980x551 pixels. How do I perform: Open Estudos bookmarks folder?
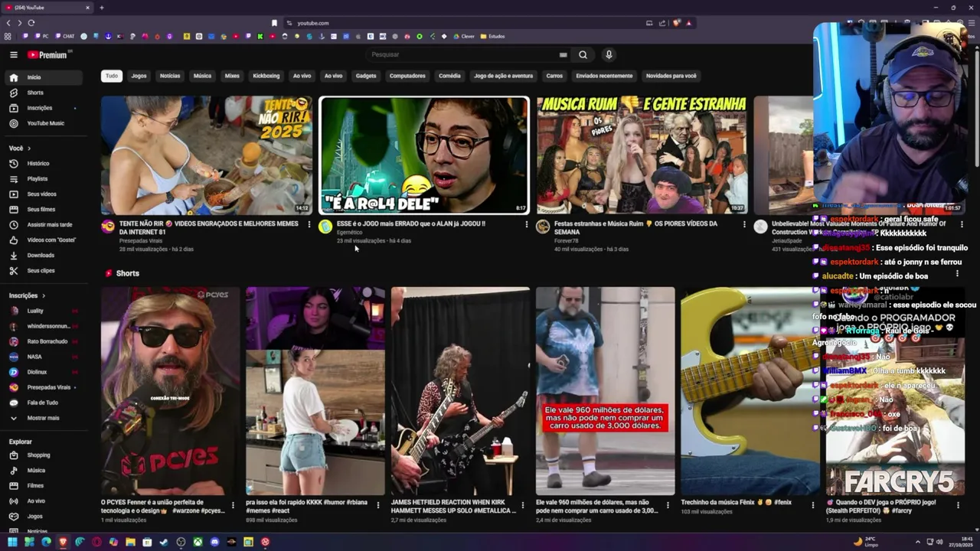(492, 36)
